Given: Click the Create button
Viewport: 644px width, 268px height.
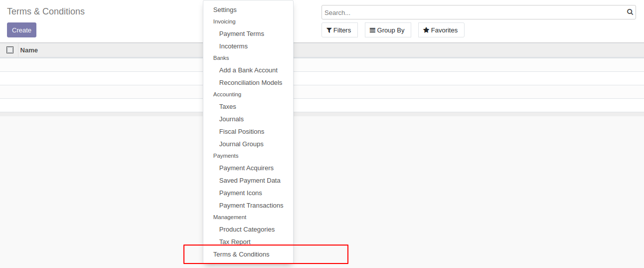Looking at the screenshot, I should (21, 30).
